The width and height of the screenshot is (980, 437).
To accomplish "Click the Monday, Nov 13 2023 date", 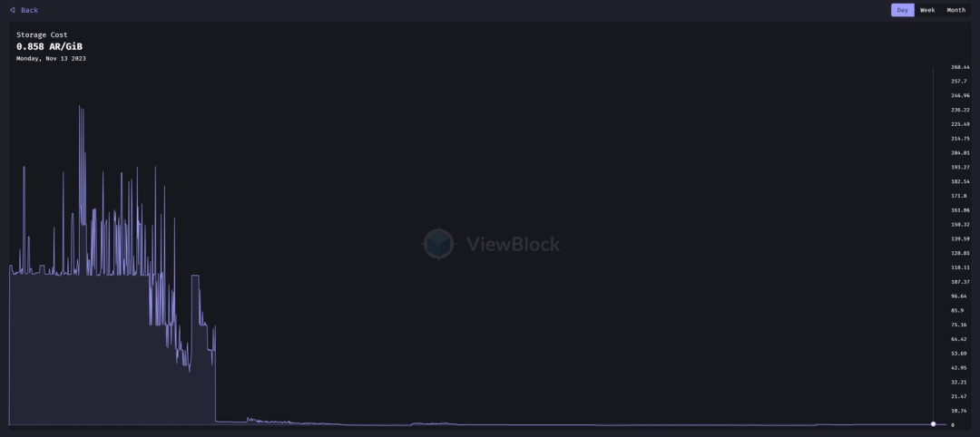I will point(51,58).
